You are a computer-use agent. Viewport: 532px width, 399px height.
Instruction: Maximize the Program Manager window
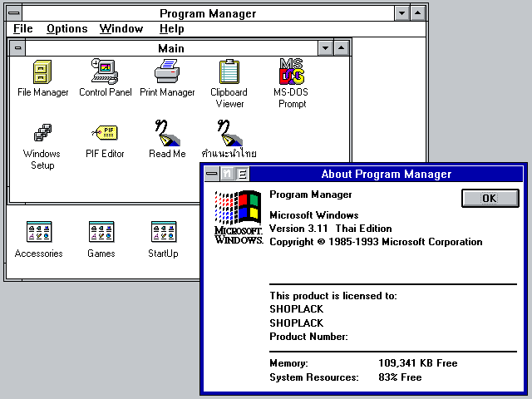pyautogui.click(x=418, y=13)
